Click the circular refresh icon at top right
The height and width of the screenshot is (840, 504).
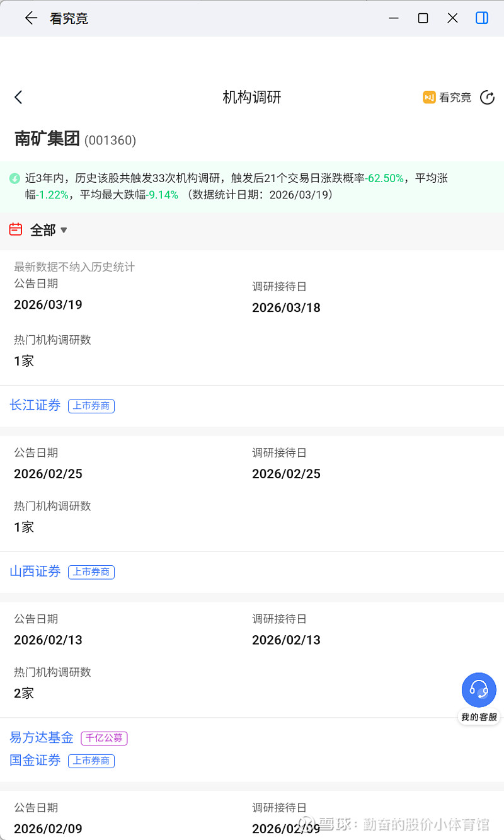point(487,97)
